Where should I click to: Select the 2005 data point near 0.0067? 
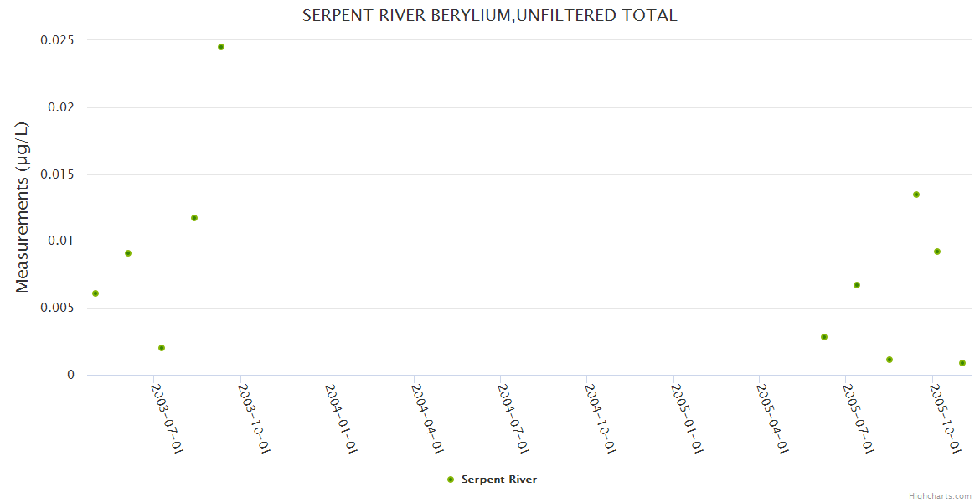[x=857, y=285]
